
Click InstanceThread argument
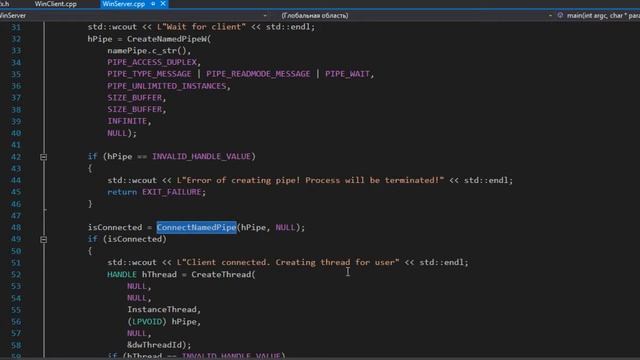[x=162, y=310]
